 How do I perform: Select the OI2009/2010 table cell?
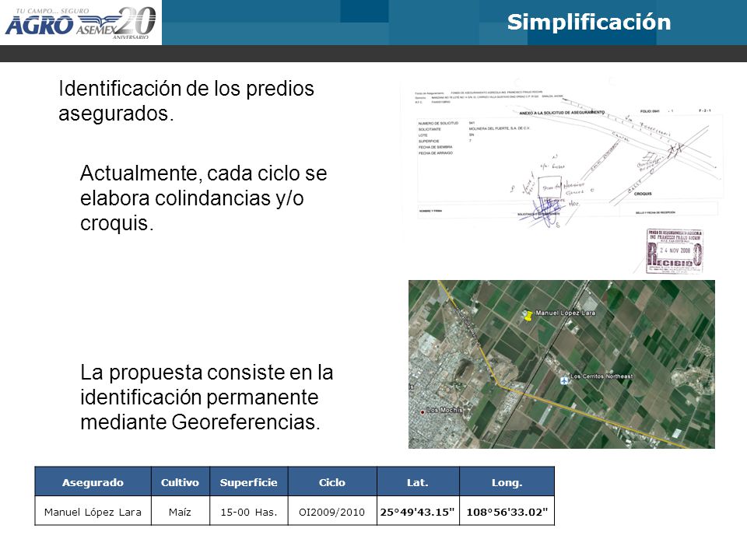point(332,512)
